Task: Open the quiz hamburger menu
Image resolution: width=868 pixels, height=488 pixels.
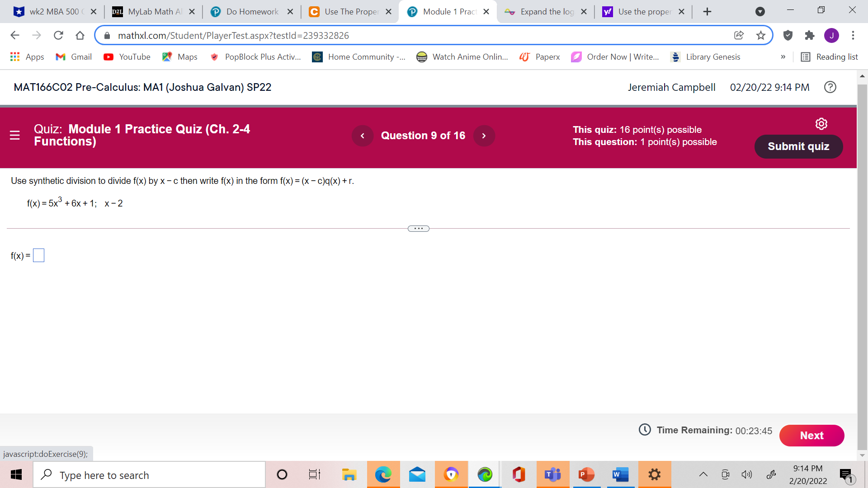Action: 14,136
